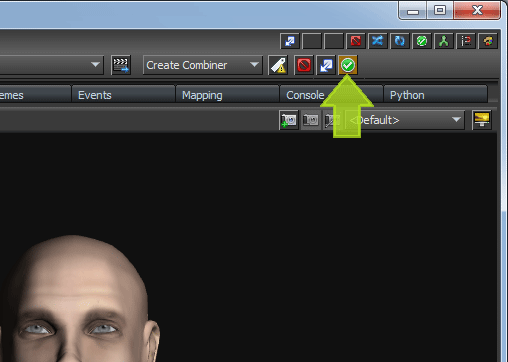This screenshot has height=362, width=508.
Task: Click the green checkmark circle icon in top row
Action: click(x=422, y=41)
